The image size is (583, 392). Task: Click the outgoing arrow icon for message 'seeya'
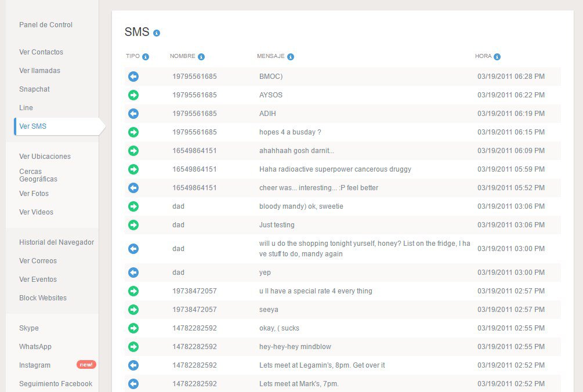(133, 310)
